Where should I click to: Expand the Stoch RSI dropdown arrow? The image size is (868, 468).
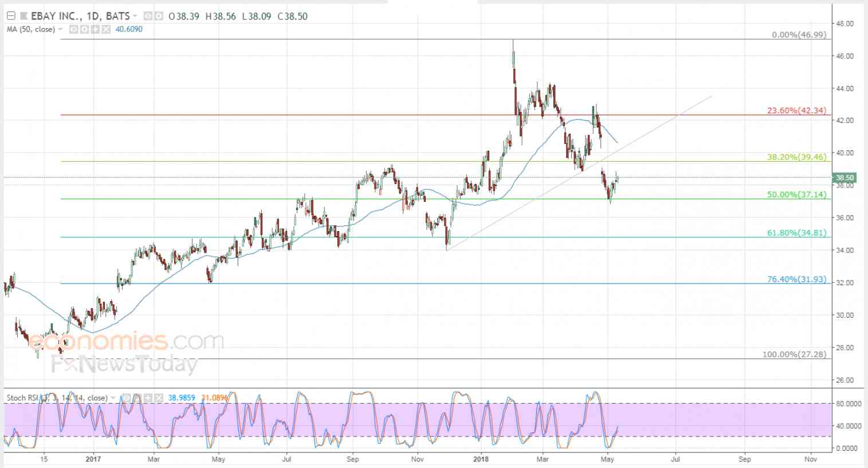coord(112,397)
